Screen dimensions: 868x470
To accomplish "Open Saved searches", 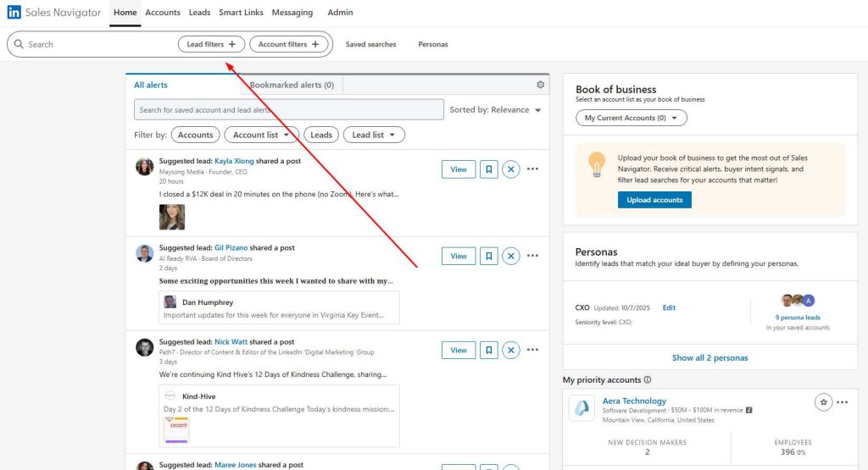I will tap(371, 44).
